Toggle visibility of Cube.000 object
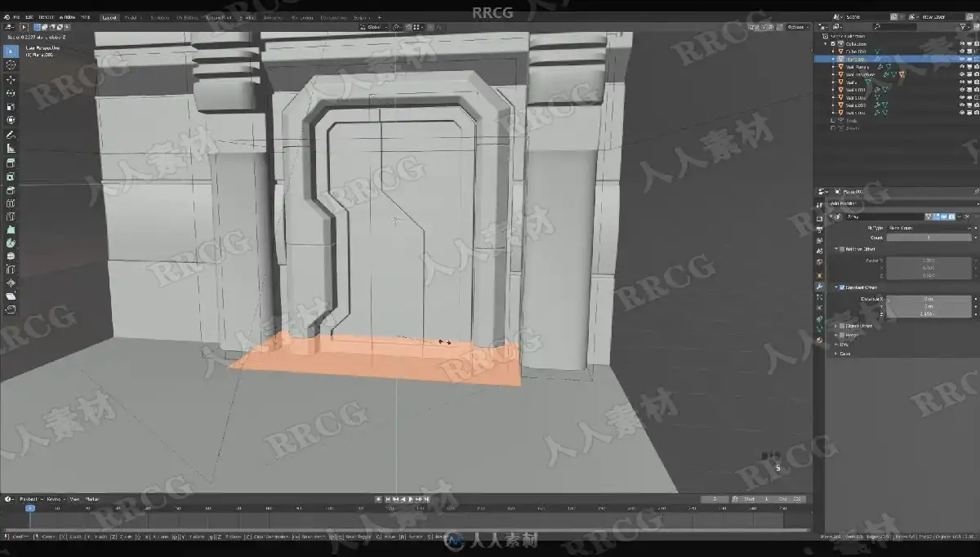The image size is (980, 557). (962, 51)
